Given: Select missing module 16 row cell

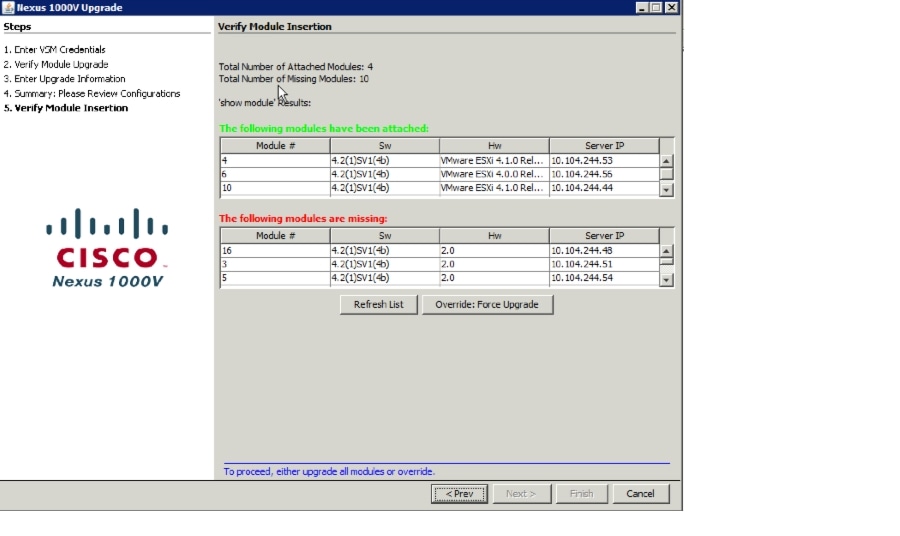Looking at the screenshot, I should [275, 250].
